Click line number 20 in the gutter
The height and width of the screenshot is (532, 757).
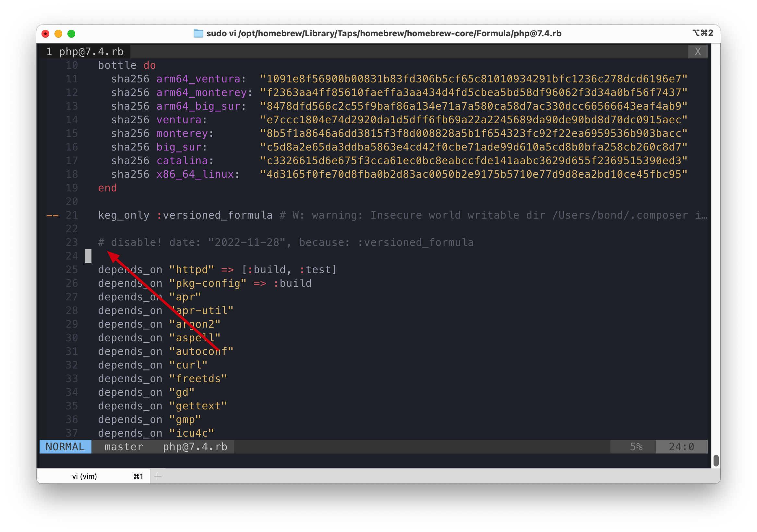click(x=72, y=201)
